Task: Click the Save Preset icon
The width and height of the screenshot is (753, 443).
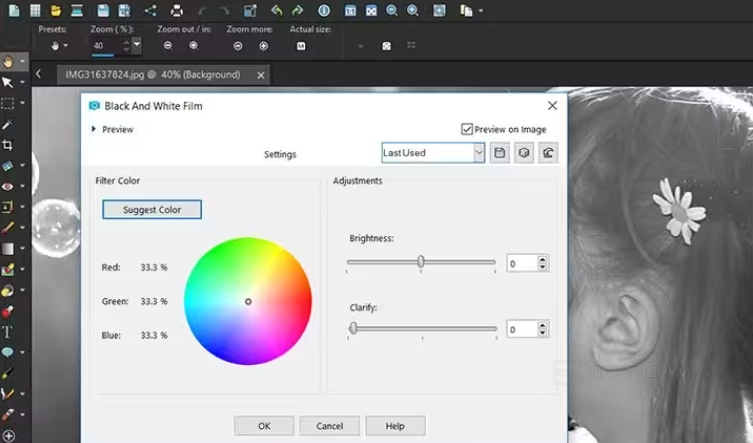Action: 500,153
